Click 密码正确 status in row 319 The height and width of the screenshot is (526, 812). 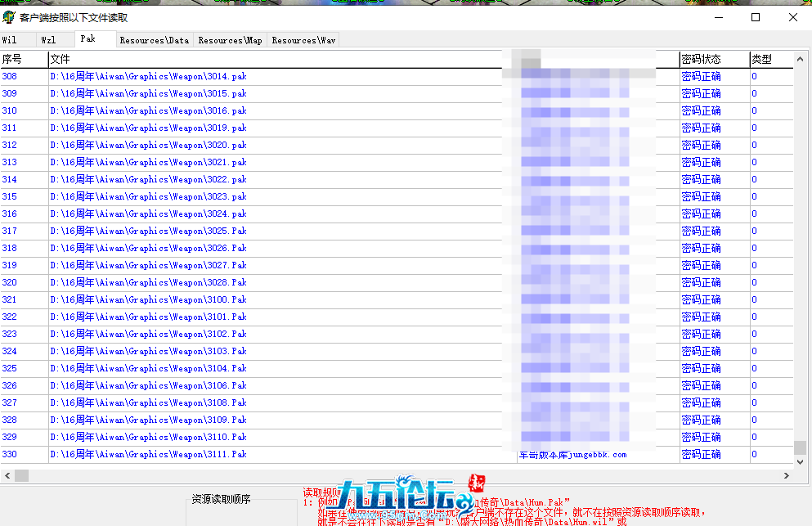coord(701,265)
